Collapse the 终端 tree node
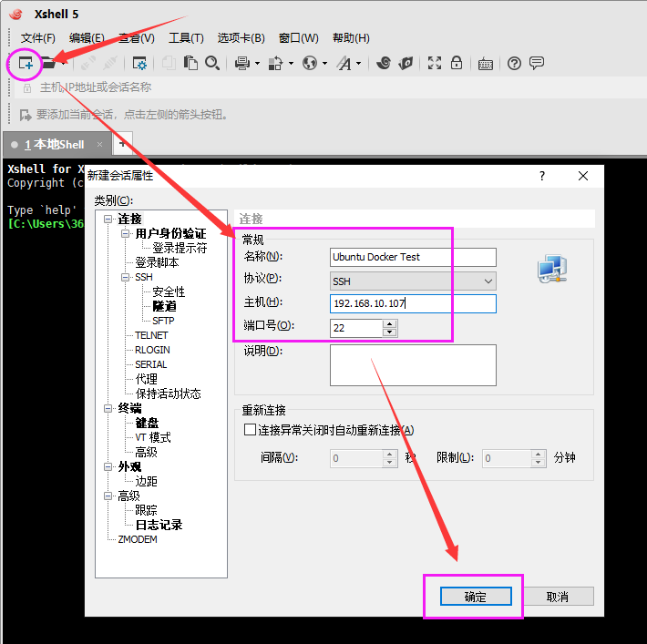This screenshot has height=644, width=647. pos(108,408)
